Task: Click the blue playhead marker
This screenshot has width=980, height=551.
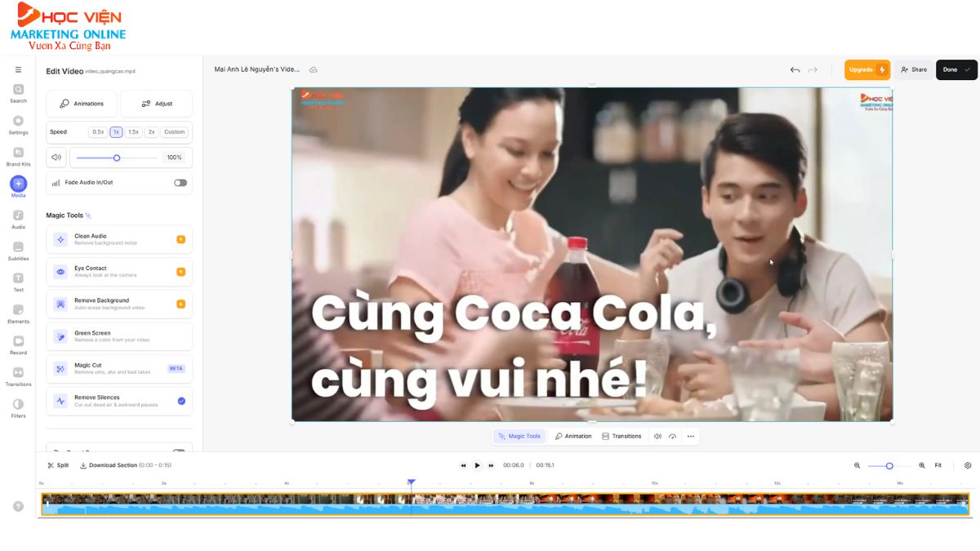Action: tap(412, 482)
